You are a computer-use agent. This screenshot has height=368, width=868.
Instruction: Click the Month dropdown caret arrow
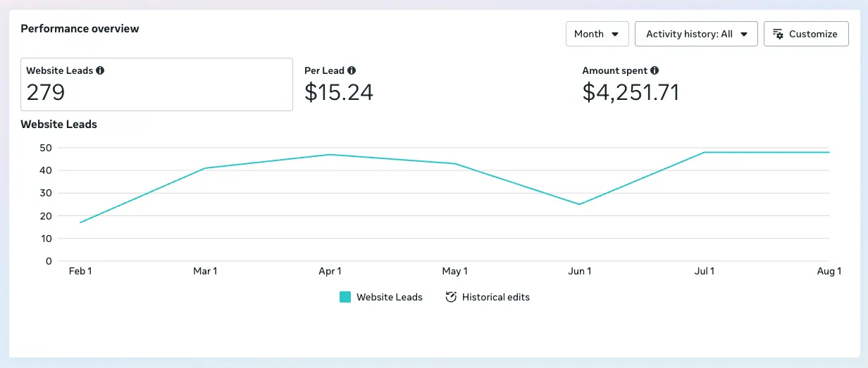pos(615,34)
